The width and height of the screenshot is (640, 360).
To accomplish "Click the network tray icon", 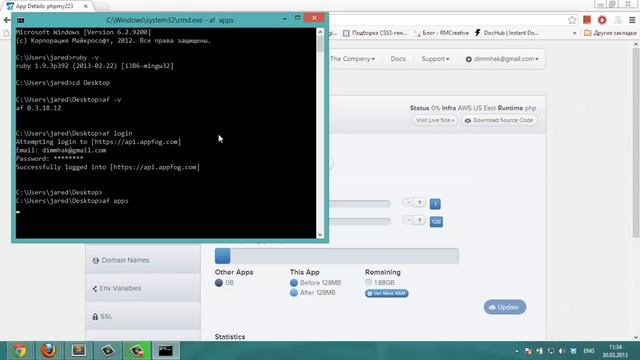I will (x=551, y=351).
